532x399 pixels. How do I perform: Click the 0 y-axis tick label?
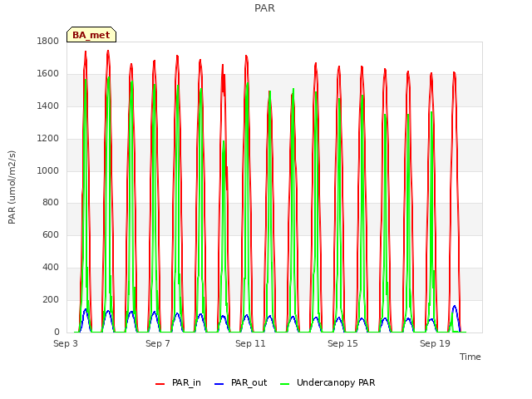point(57,332)
